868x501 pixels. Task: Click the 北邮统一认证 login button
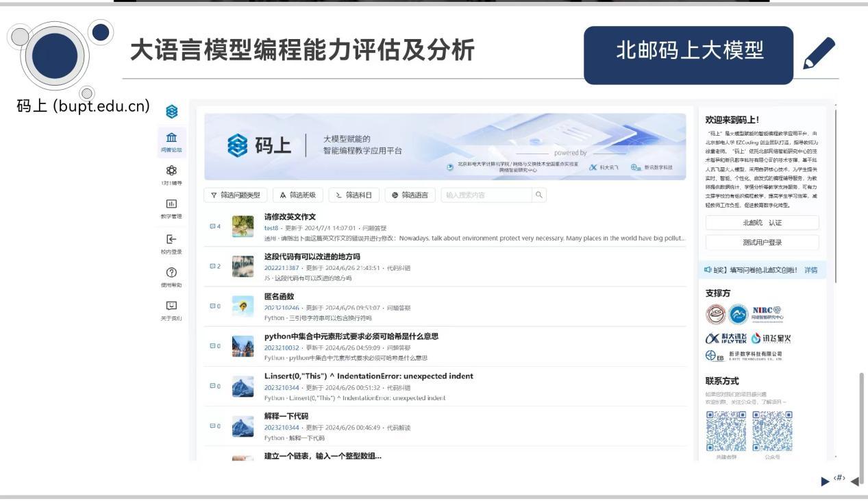762,223
